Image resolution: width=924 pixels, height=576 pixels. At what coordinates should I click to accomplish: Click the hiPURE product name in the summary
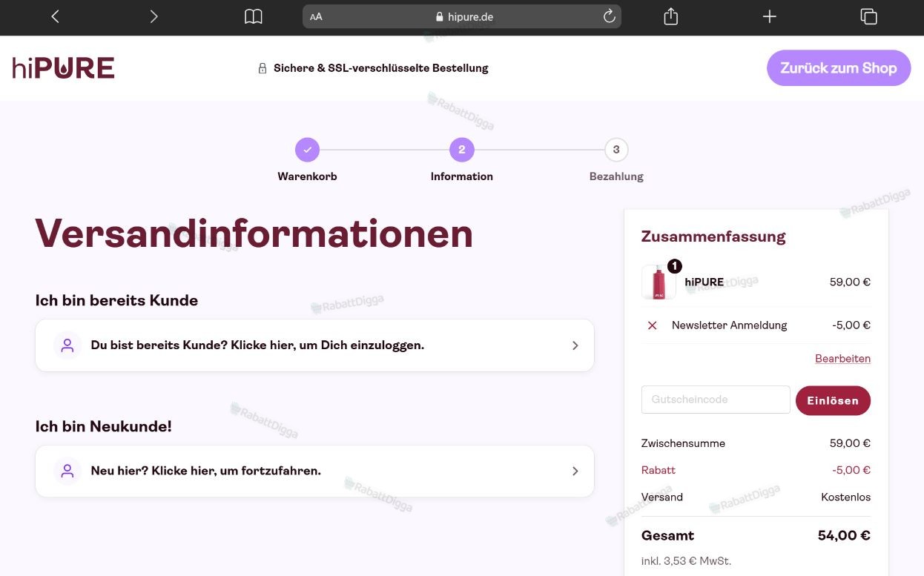704,282
